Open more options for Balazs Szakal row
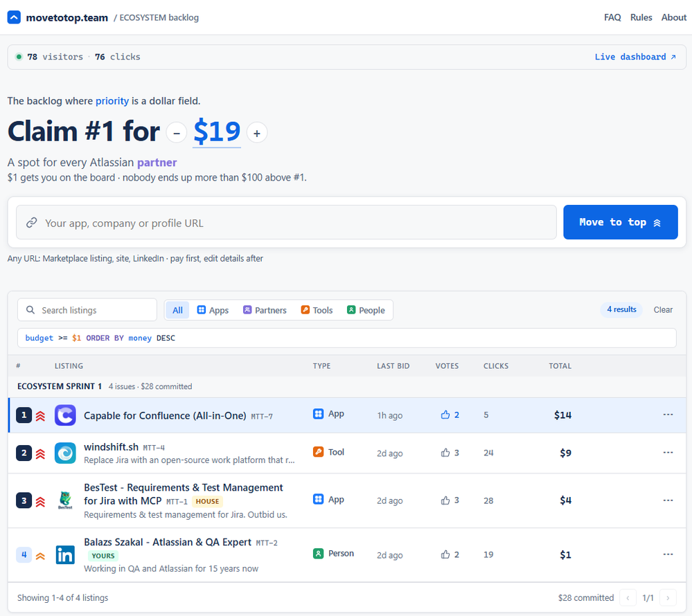 [668, 554]
